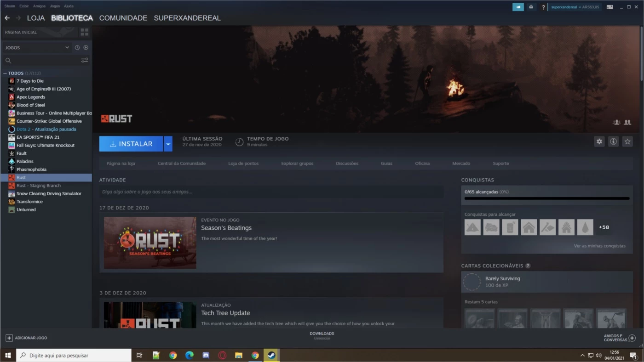The width and height of the screenshot is (644, 362).
Task: Open the Steam menu
Action: point(10,6)
